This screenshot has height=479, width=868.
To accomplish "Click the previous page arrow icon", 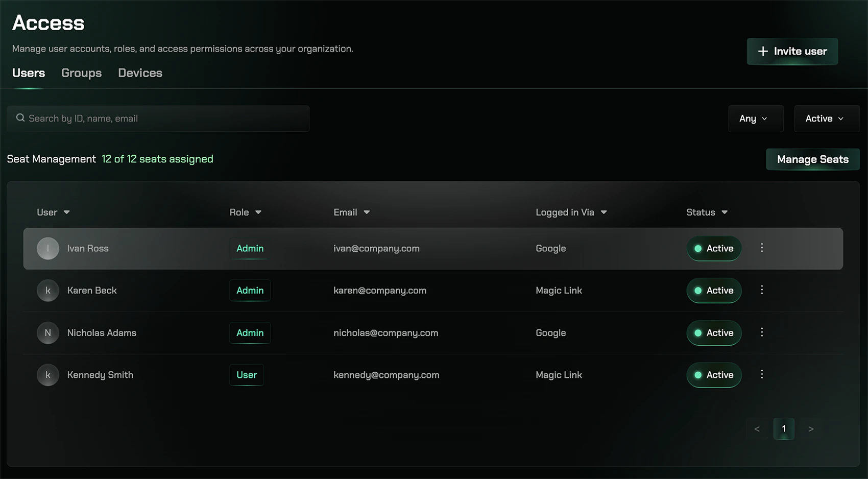I will click(757, 429).
